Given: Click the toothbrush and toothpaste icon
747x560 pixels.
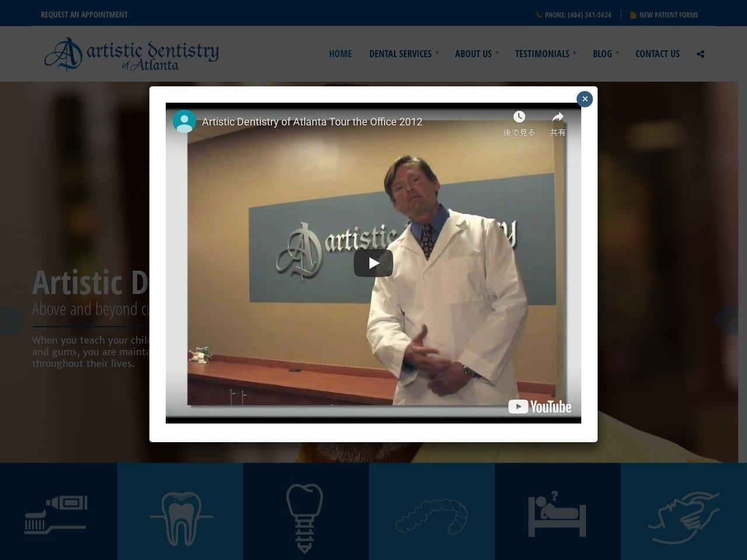Looking at the screenshot, I should [56, 514].
